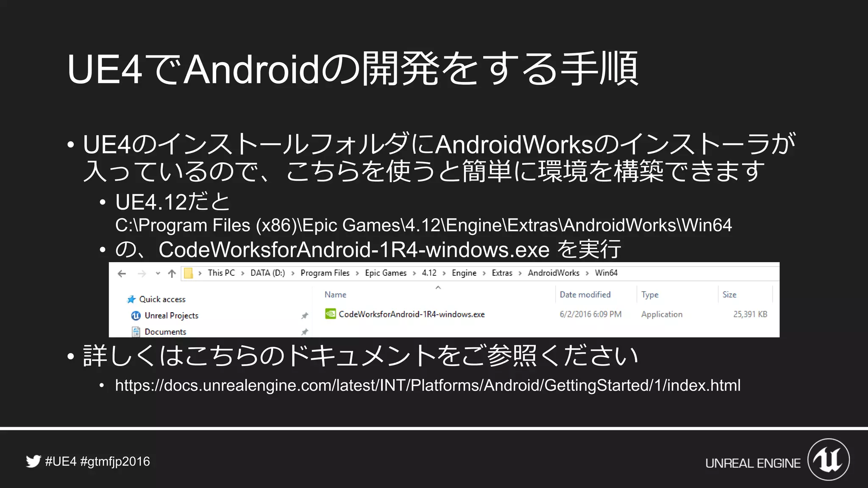Click the folder icon in address bar
This screenshot has width=868, height=488.
coord(189,273)
